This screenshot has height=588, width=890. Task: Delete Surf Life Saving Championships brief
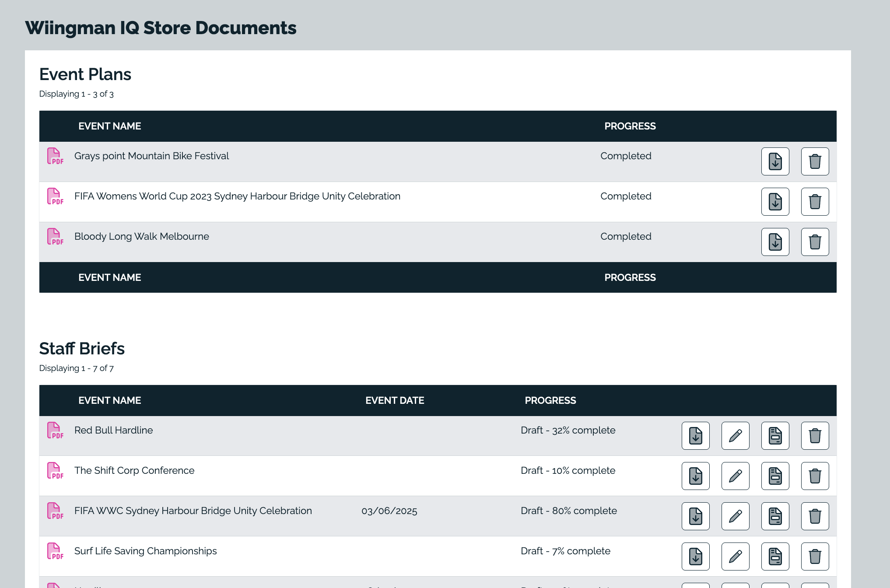click(815, 556)
